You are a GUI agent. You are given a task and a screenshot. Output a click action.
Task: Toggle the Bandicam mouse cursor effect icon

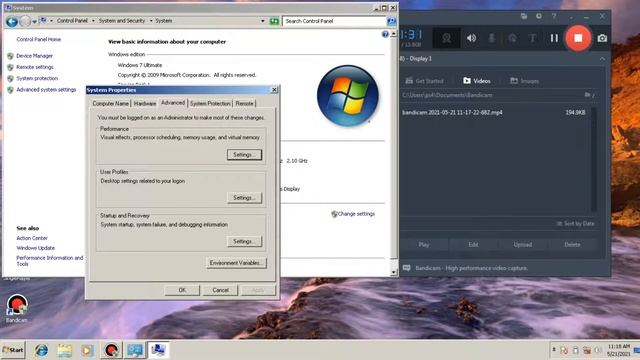click(x=512, y=38)
